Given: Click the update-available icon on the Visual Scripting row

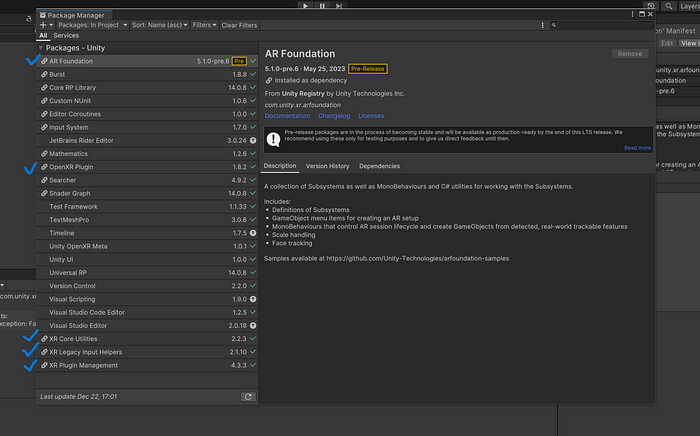Looking at the screenshot, I should (x=253, y=299).
